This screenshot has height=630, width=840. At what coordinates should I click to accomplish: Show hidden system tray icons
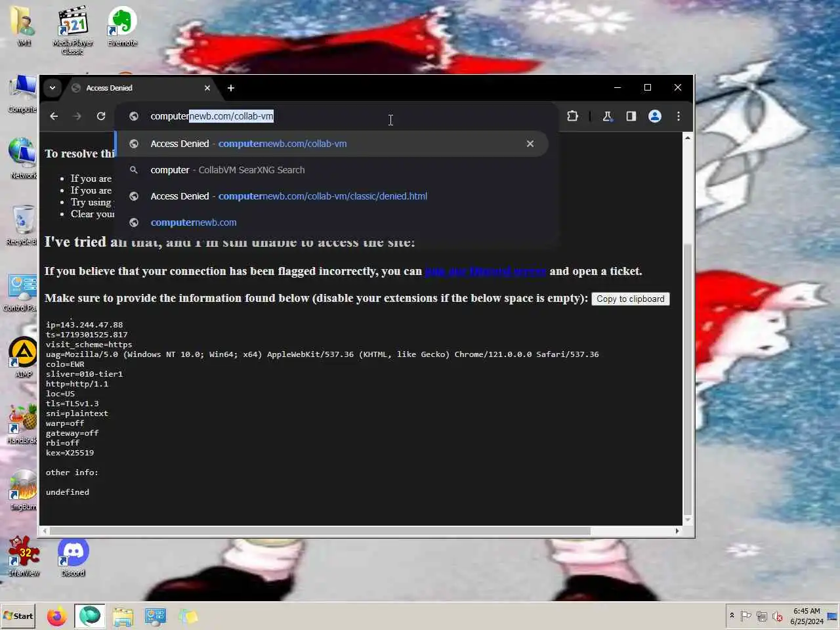(x=732, y=616)
